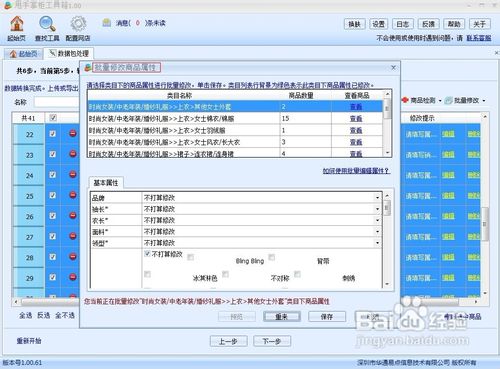Image resolution: width=500 pixels, height=369 pixels.
Task: Click the 反馈 button
Action: point(428,24)
